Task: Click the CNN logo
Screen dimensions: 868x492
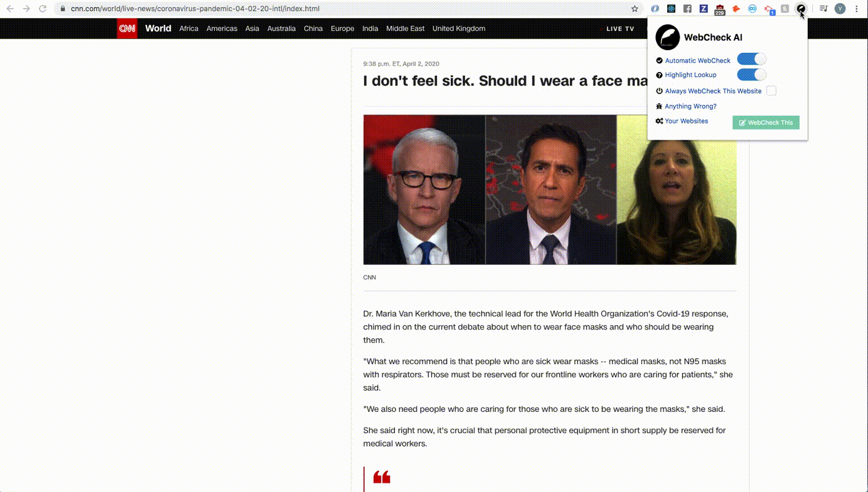Action: pyautogui.click(x=127, y=29)
